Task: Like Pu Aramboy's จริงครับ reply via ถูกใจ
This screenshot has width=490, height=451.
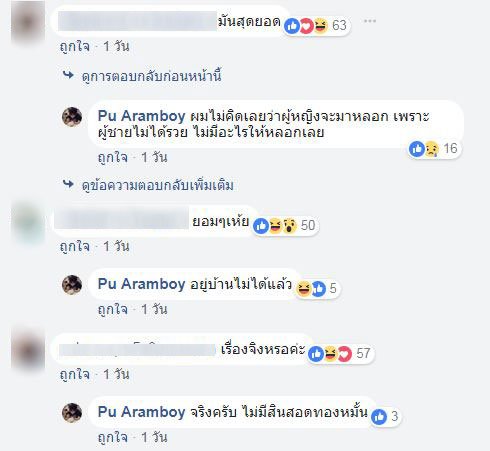Action: click(113, 437)
